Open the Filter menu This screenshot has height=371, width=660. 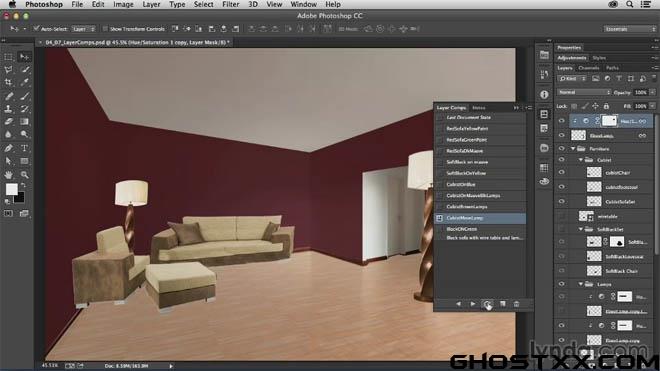click(x=231, y=5)
